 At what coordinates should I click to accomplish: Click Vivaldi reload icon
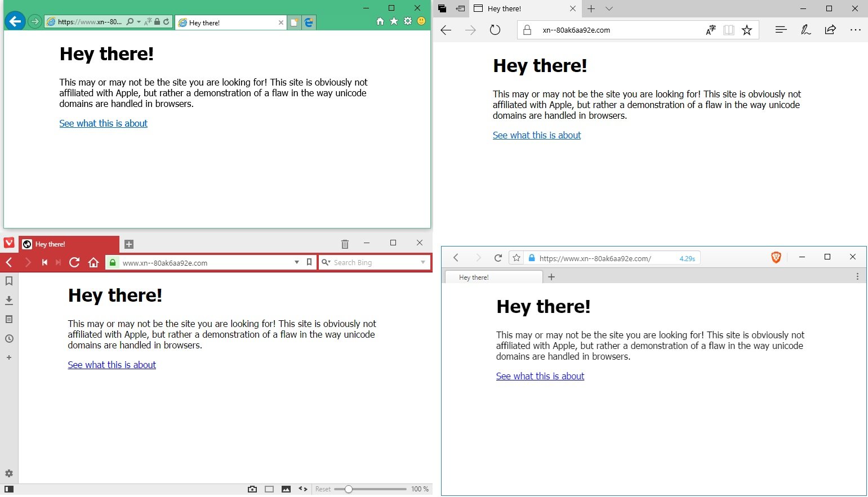(74, 262)
